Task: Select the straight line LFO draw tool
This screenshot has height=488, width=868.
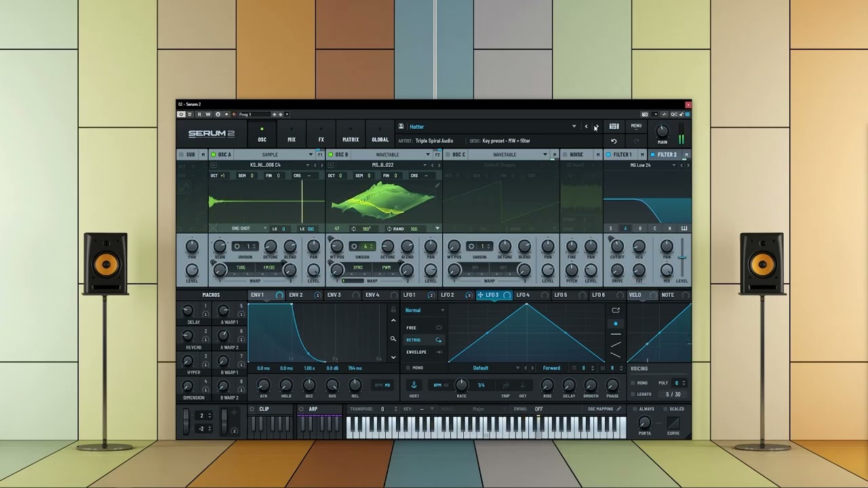Action: (616, 334)
